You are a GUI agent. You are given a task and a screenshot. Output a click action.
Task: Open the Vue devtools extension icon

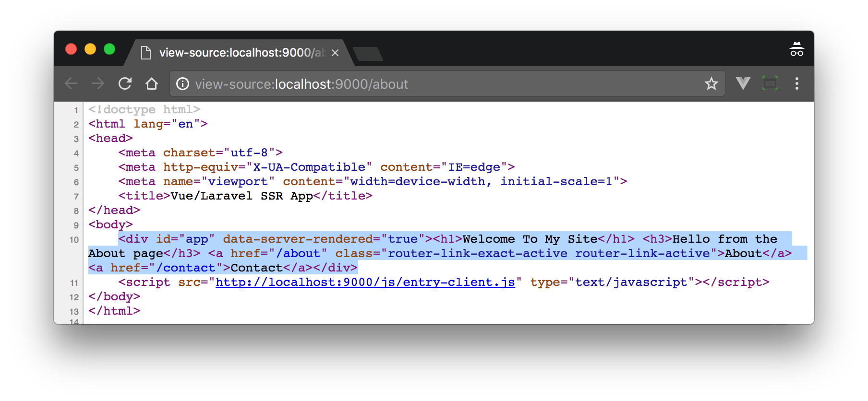click(743, 83)
